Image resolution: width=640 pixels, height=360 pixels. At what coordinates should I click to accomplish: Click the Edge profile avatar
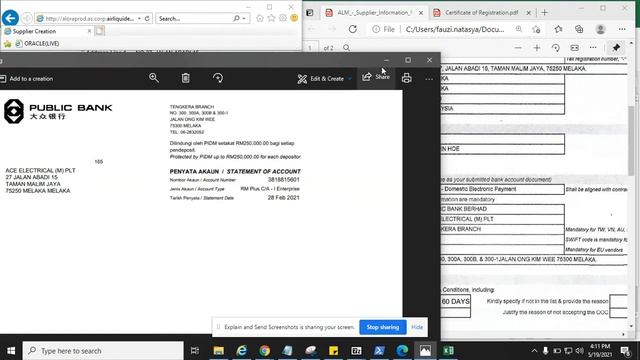point(600,29)
